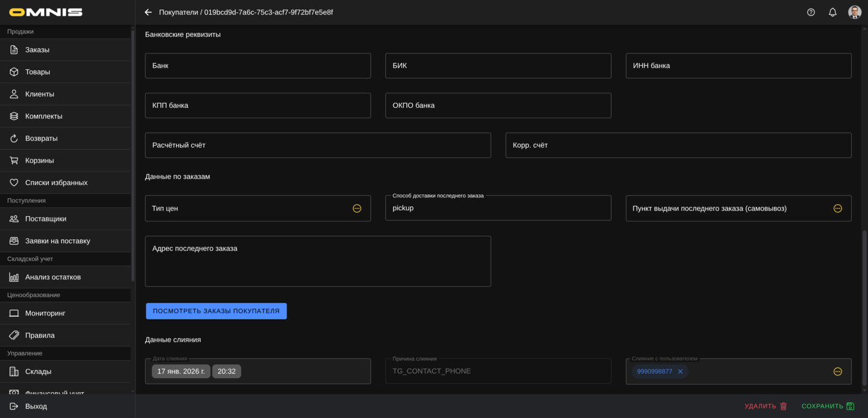
Task: Go to Заказы in sidebar
Action: 37,50
